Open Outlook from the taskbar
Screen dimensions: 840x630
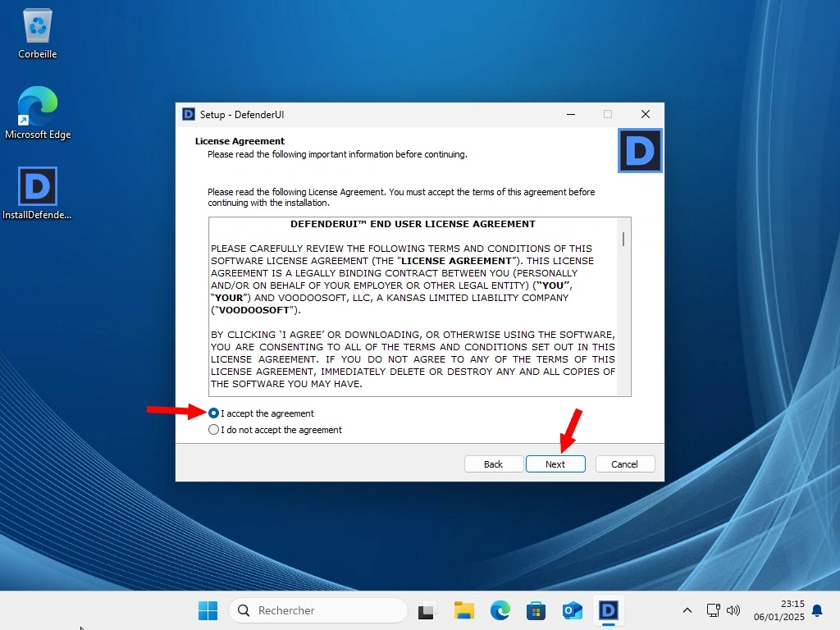pos(572,610)
